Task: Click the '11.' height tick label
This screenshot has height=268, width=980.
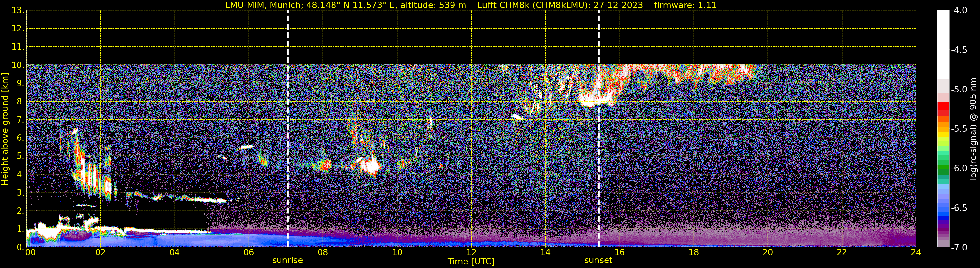Action: (18, 47)
